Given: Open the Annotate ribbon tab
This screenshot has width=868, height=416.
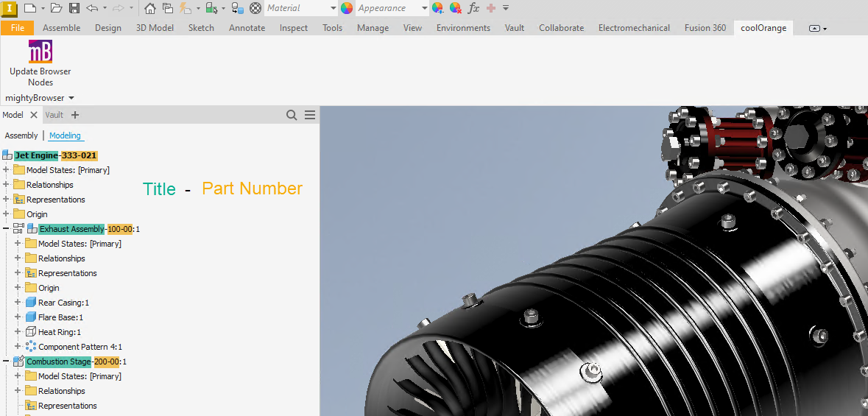Looking at the screenshot, I should pos(247,28).
